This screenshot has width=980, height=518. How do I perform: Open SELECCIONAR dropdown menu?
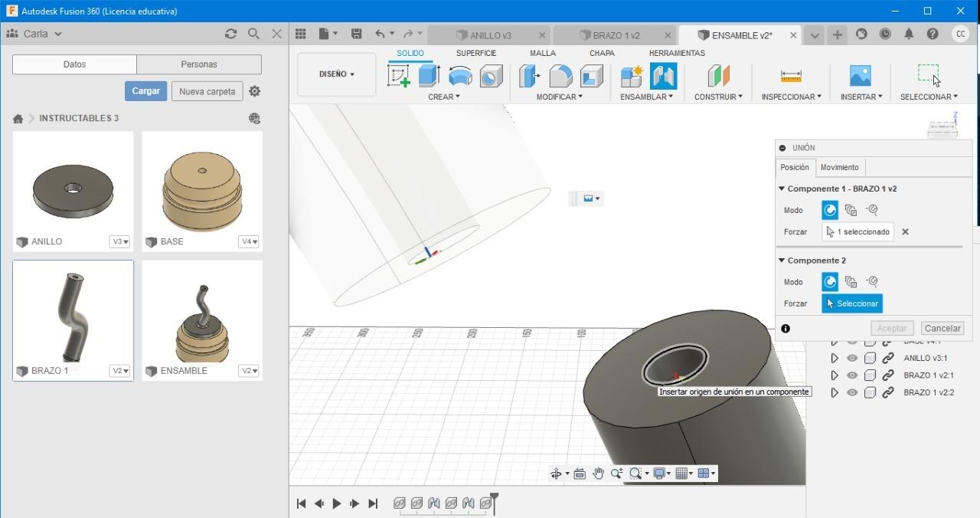pos(929,97)
